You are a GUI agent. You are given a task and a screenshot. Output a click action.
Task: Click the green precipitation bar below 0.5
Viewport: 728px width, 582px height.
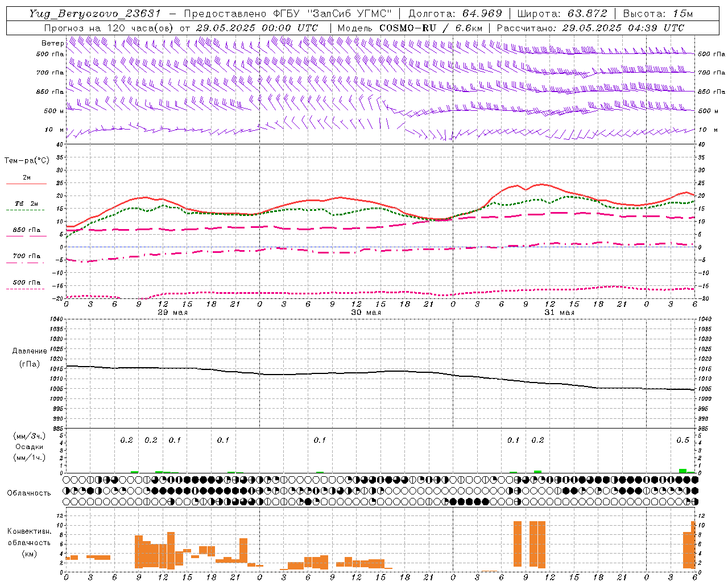682,471
